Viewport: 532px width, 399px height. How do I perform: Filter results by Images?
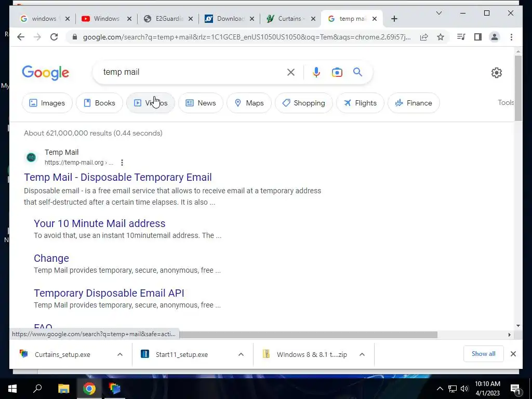tap(47, 103)
